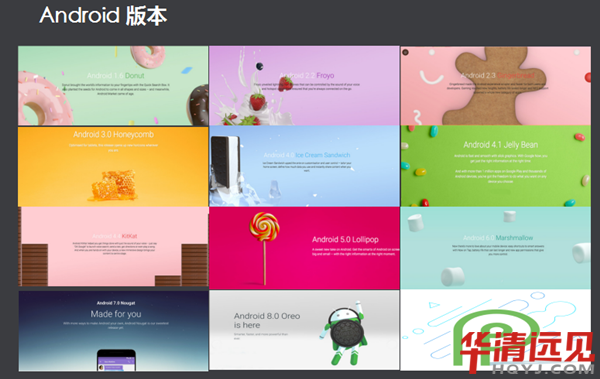Screen dimensions: 600x379
Task: Click the honeycomb piece graphic
Action: tap(114, 186)
